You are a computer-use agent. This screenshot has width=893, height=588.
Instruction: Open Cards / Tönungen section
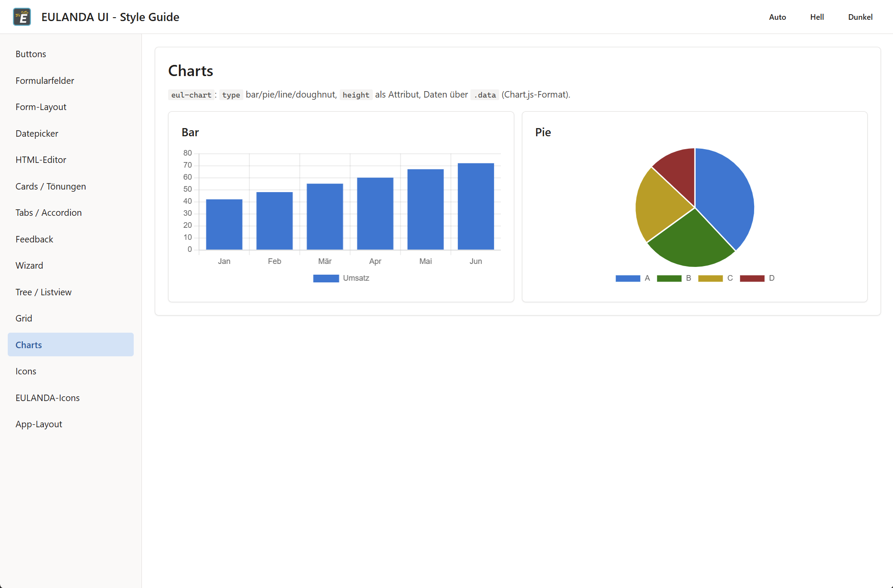point(71,187)
